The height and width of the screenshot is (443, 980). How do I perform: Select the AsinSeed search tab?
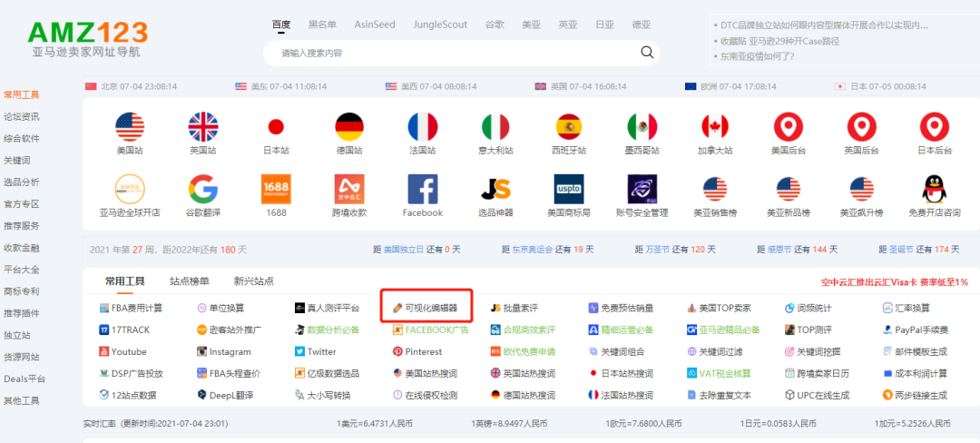[375, 25]
